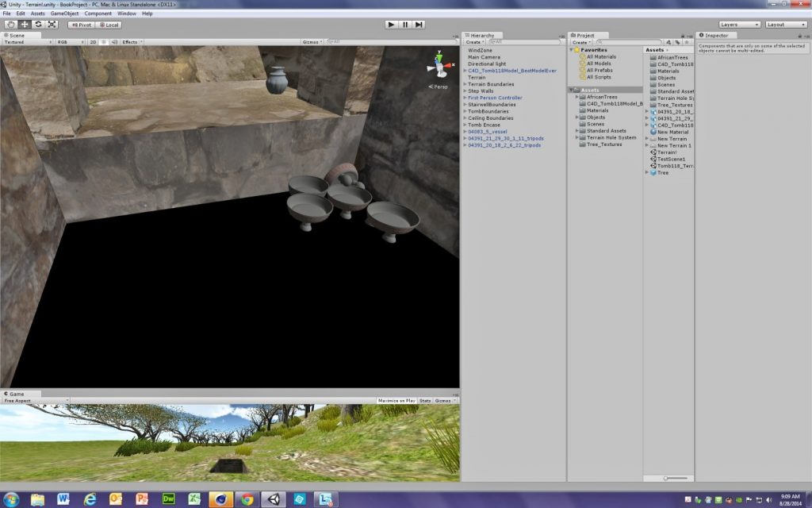This screenshot has width=812, height=508.
Task: Open the Hierarchy Create dropdown
Action: point(474,42)
